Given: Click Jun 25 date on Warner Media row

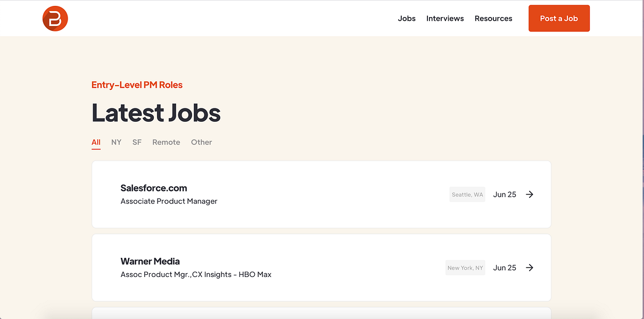Looking at the screenshot, I should (x=505, y=268).
